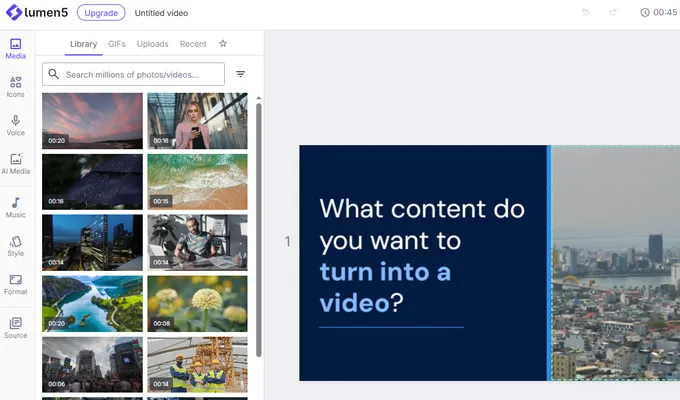Click the media library scrollbar

point(259,230)
